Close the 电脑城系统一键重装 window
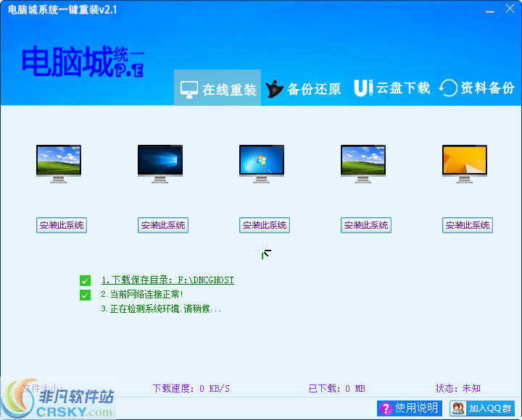This screenshot has width=522, height=420. 510,9
